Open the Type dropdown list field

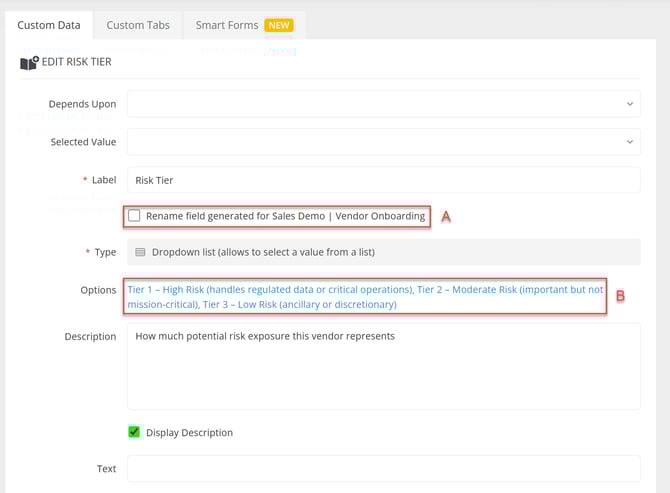pos(383,252)
